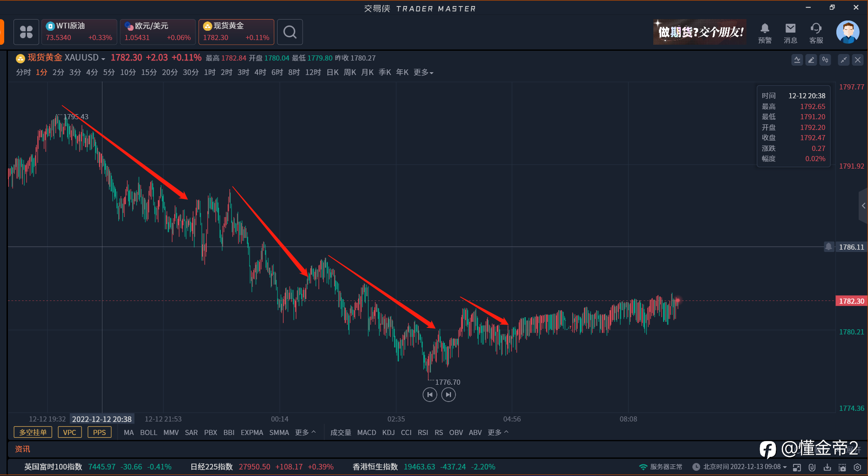The image size is (868, 476).
Task: Step to next candle button
Action: pyautogui.click(x=448, y=394)
